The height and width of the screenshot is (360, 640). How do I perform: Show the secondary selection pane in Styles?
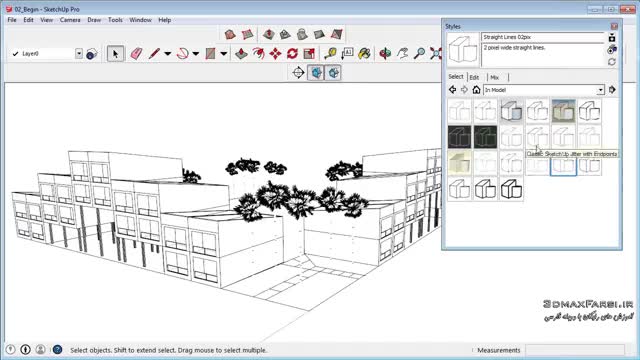point(612,38)
